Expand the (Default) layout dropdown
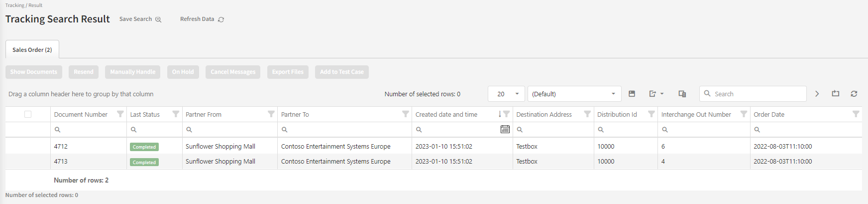 pos(574,94)
